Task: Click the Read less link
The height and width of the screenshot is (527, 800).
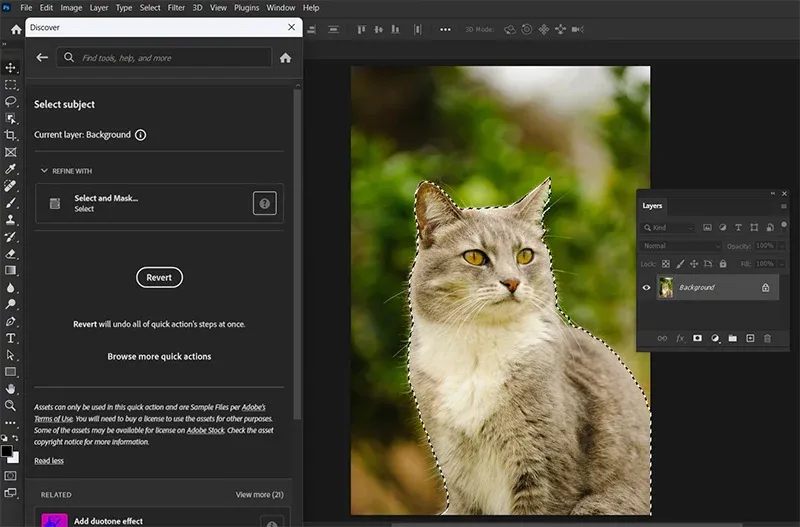Action: [x=49, y=461]
